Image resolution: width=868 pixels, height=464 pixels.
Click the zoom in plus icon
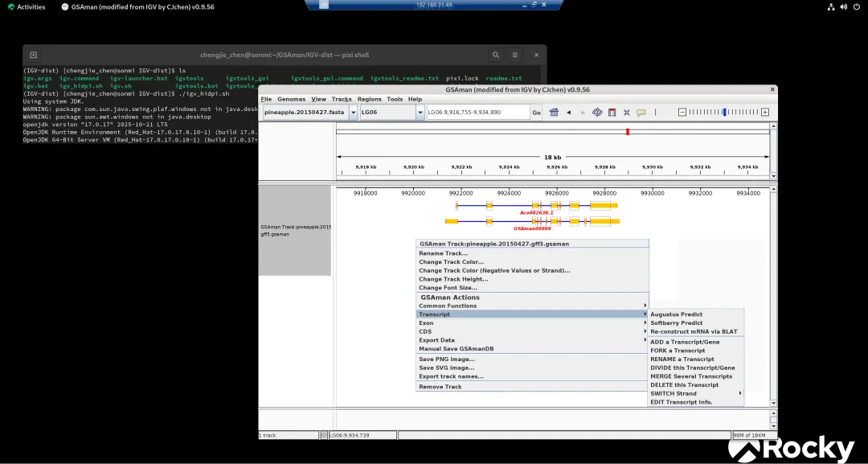[x=765, y=113]
